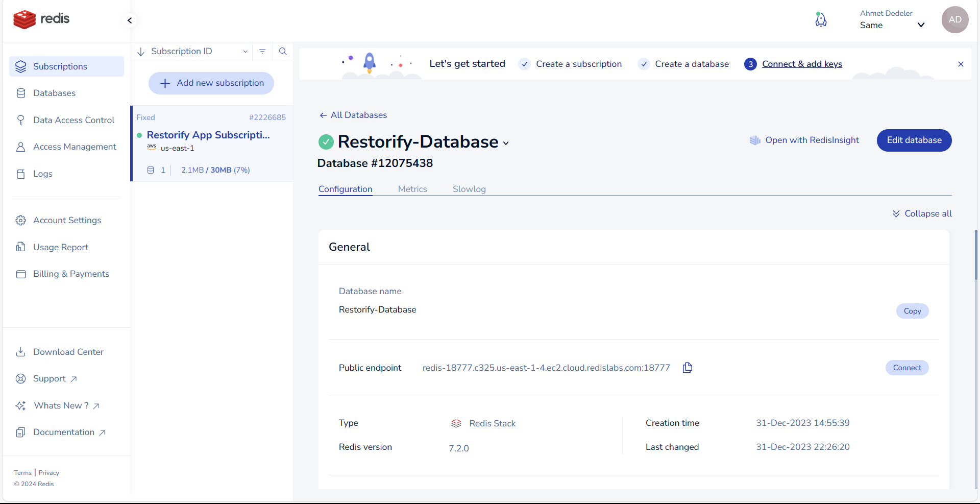
Task: Open the subscription filter icon
Action: tap(262, 51)
